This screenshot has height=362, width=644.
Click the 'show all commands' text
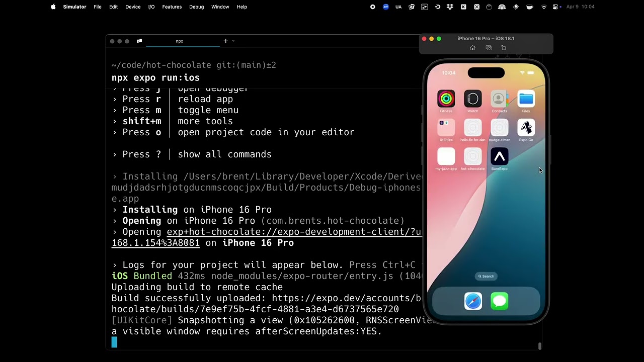pyautogui.click(x=224, y=154)
